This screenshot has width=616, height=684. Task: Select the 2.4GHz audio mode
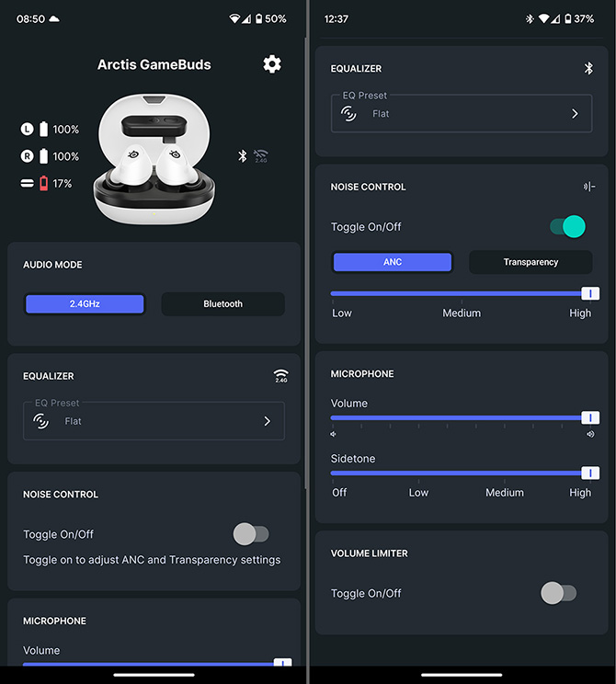point(85,303)
